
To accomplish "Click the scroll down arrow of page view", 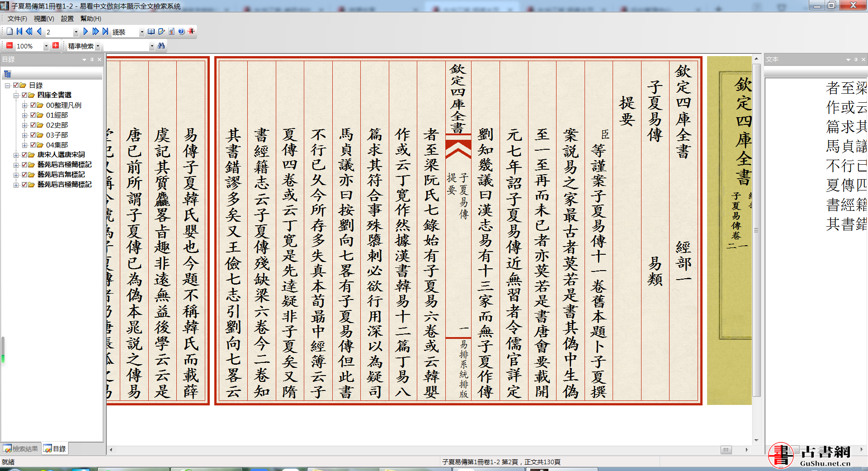I will coord(756,440).
